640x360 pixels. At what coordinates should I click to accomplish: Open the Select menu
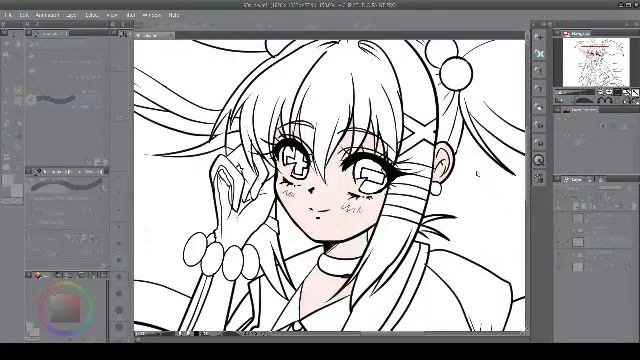point(92,15)
